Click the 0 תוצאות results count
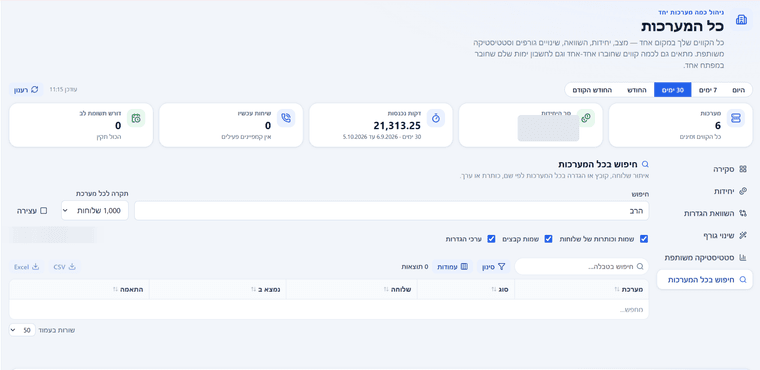 (415, 266)
